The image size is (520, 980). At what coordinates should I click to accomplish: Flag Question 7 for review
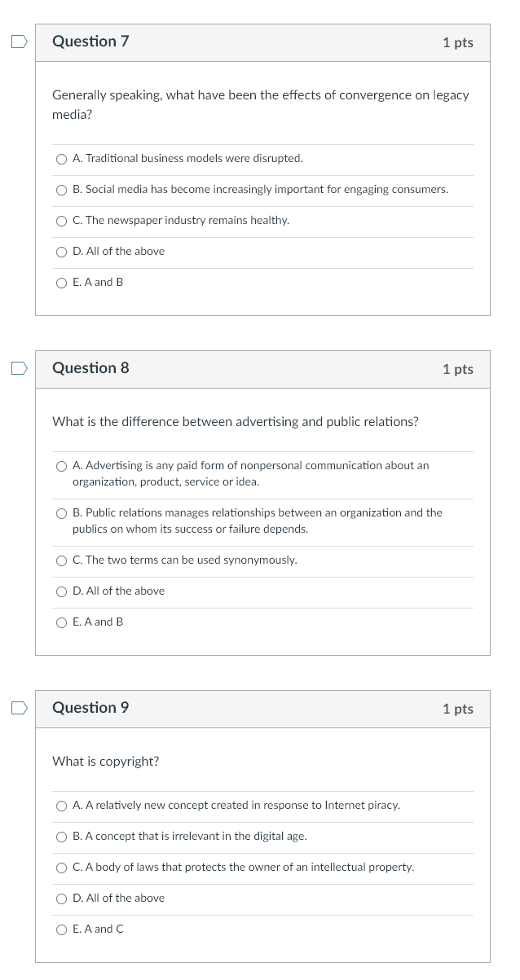click(x=19, y=42)
